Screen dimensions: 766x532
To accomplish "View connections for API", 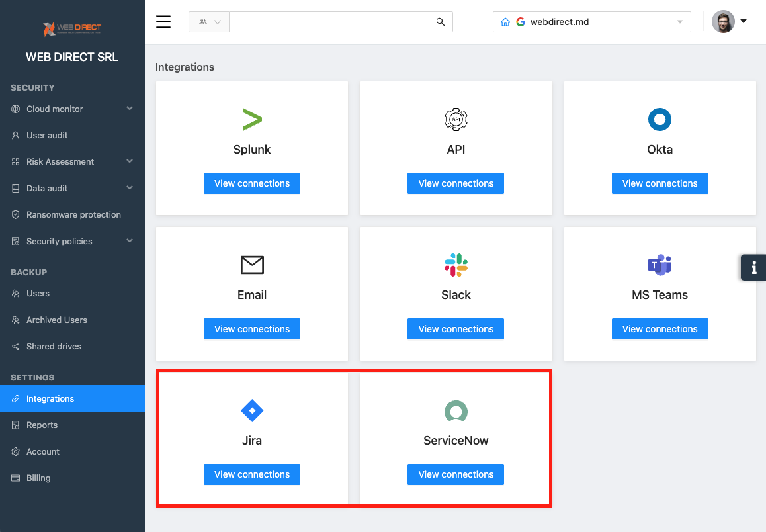I will (456, 183).
